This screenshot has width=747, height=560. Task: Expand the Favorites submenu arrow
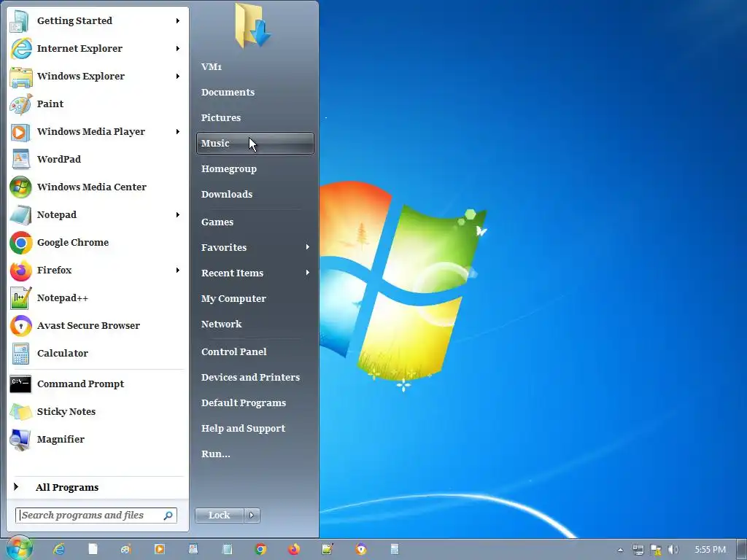pos(308,247)
